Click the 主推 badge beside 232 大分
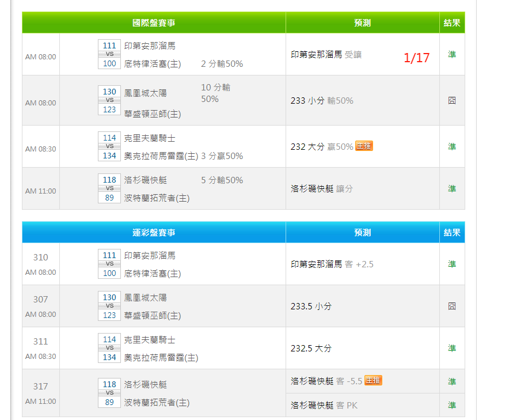The width and height of the screenshot is (513, 420). [364, 146]
